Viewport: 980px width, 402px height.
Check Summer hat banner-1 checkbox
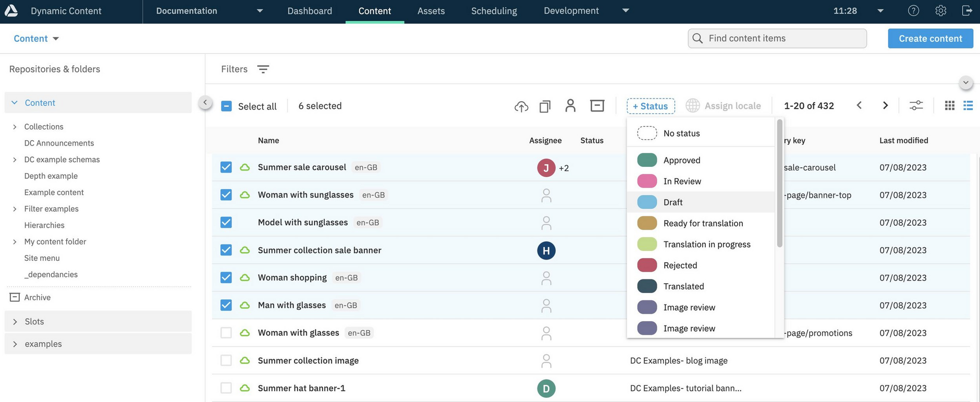click(x=226, y=388)
